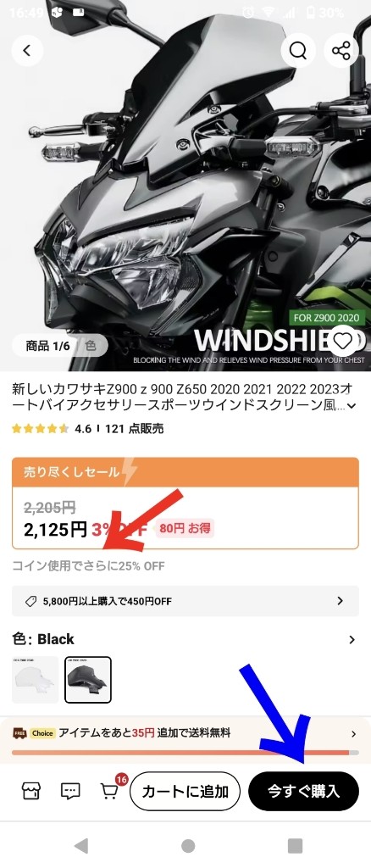Tap the カートに追加 button
Screen dimensions: 371x868
(185, 791)
